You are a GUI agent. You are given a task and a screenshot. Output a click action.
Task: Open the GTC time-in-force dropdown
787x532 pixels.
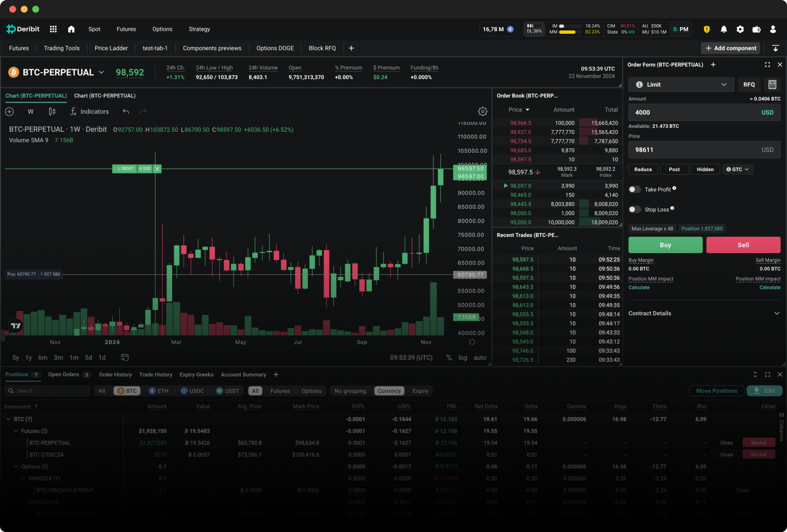[737, 170]
